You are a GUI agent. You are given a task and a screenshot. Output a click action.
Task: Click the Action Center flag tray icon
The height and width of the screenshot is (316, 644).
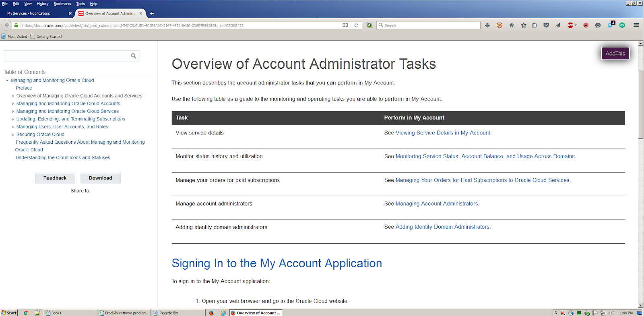595,313
